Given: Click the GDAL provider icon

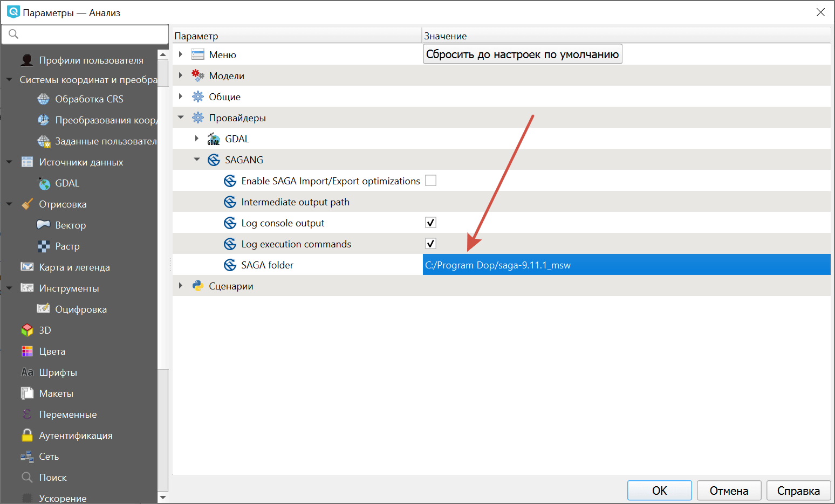Looking at the screenshot, I should 214,139.
